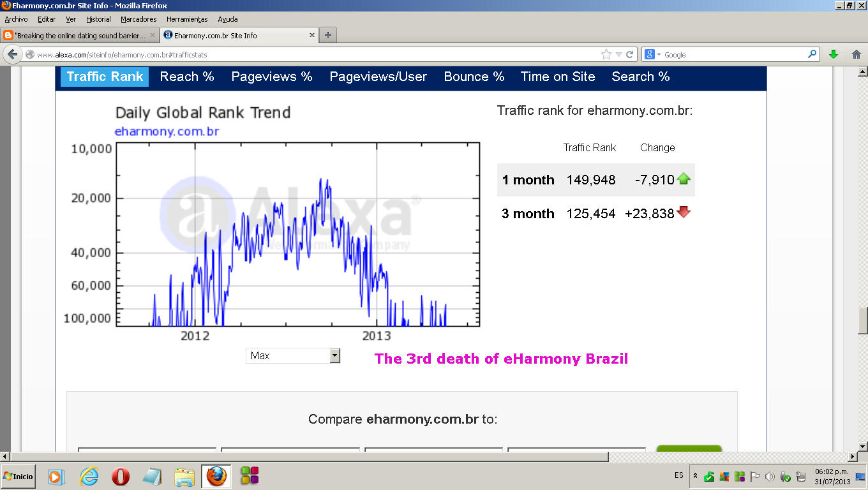Bookmark this page with the star icon
The width and height of the screenshot is (868, 490).
[x=606, y=55]
